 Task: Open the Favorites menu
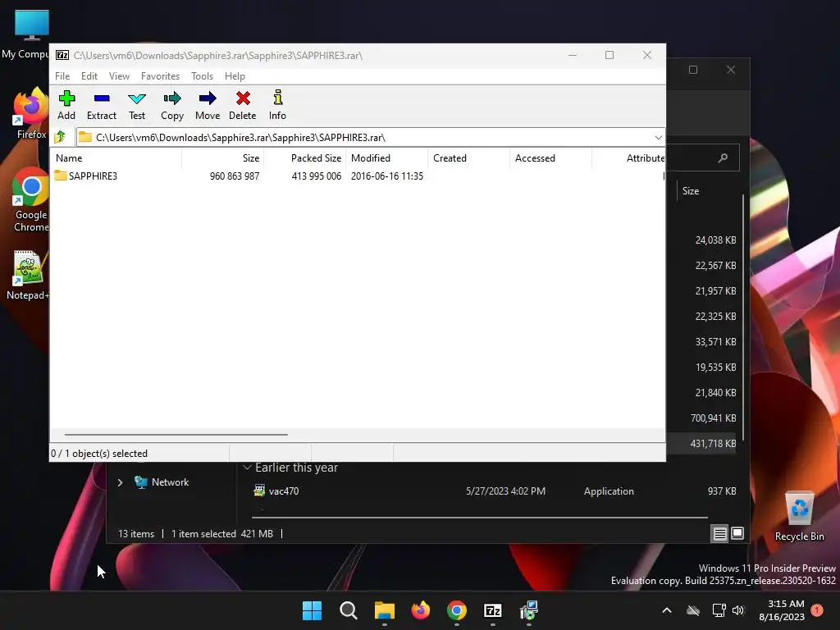pos(160,76)
